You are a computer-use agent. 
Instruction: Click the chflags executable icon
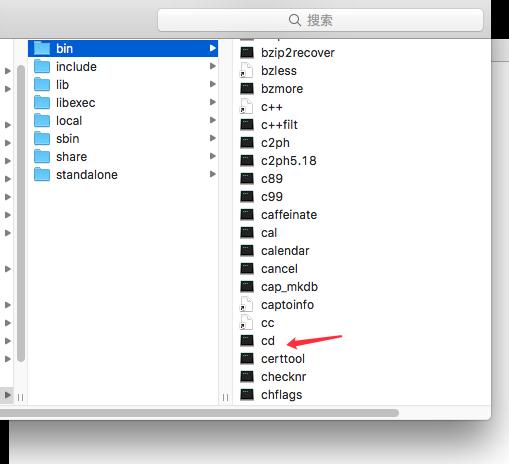pos(247,394)
